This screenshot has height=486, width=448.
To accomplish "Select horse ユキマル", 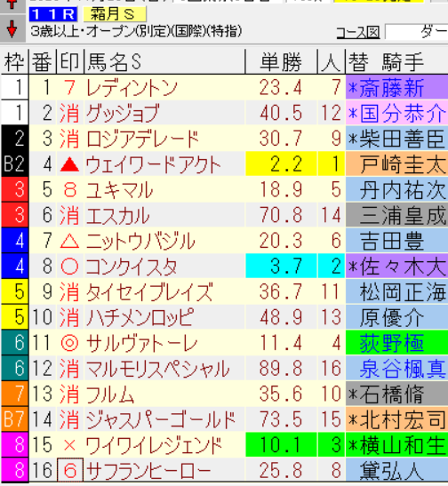I will [119, 189].
